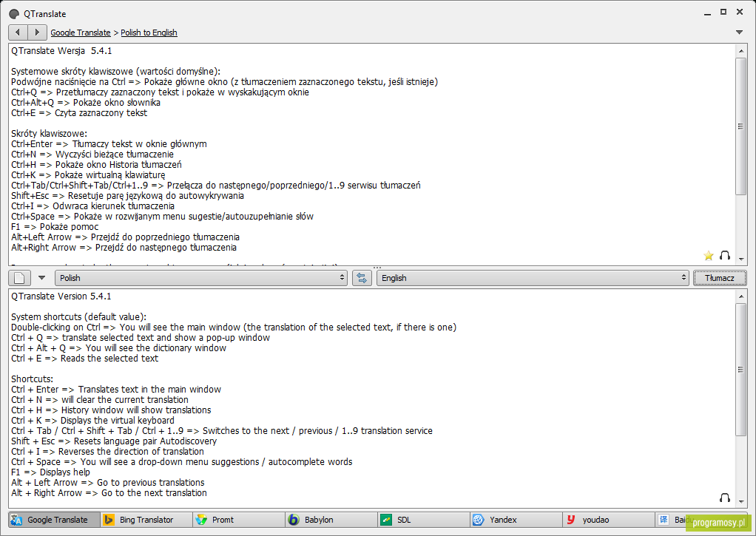Image resolution: width=756 pixels, height=536 pixels.
Task: Maximize the QTranslate window
Action: click(x=723, y=12)
